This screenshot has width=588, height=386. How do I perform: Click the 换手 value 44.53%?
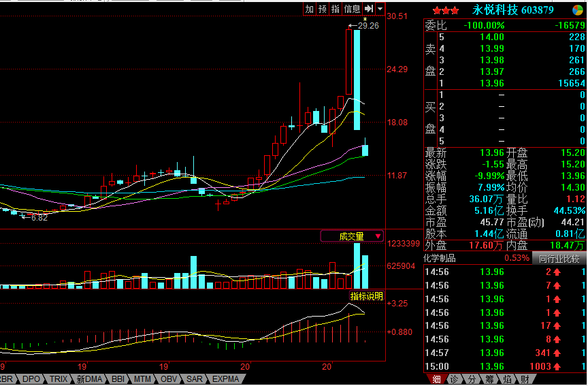pyautogui.click(x=569, y=210)
